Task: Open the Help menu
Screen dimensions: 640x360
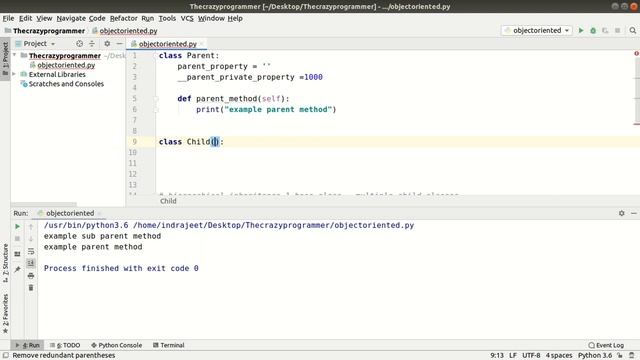Action: (x=235, y=18)
